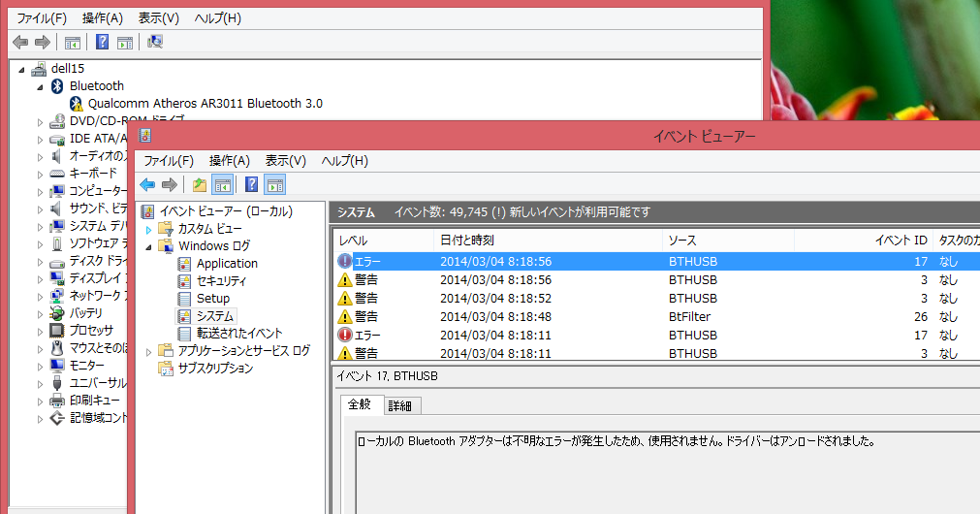Open ファイル(F) menu in Device Manager
Screen dimensions: 980x514
42,18
